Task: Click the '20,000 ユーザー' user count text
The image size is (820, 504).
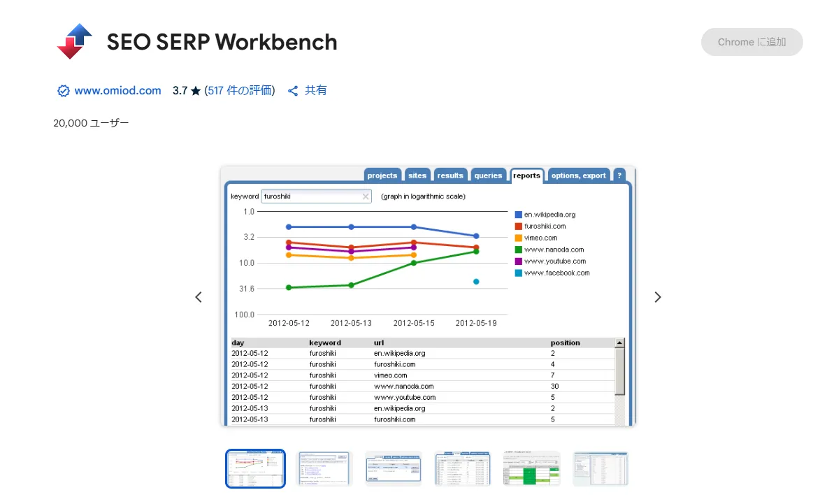Action: (91, 123)
